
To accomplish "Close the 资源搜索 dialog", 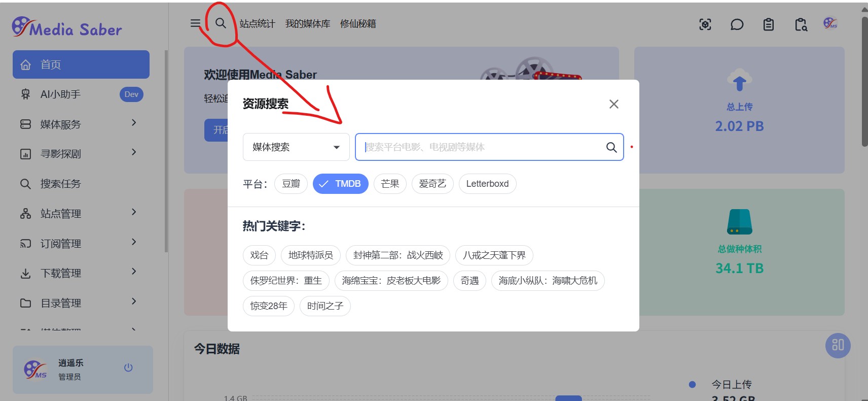I will pos(614,104).
